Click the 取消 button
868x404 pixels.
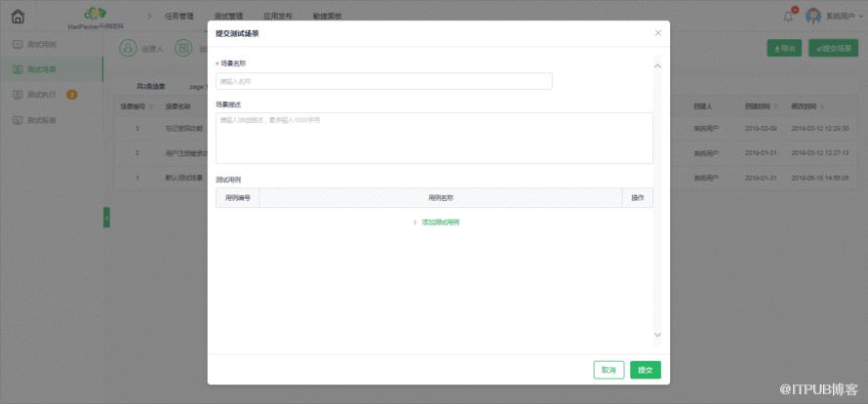click(x=609, y=370)
